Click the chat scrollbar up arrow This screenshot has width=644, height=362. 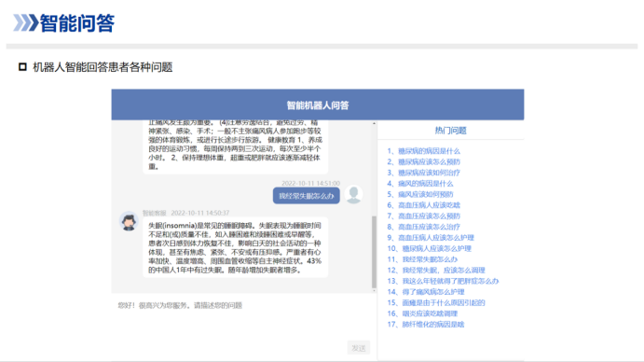point(374,123)
